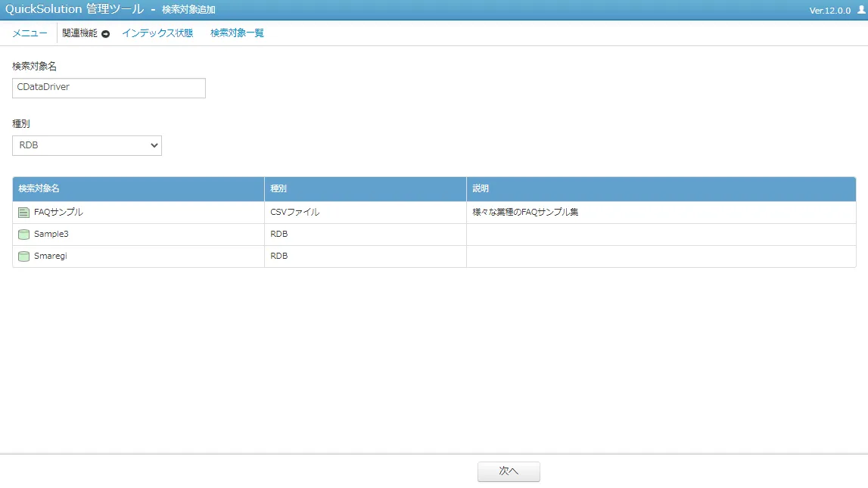Go to the インデックス状態 page
The height and width of the screenshot is (488, 868).
(x=157, y=33)
